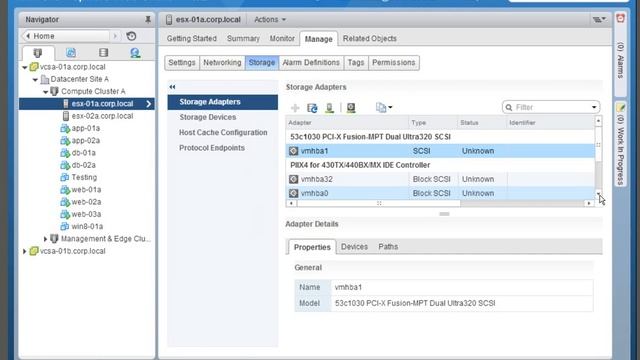This screenshot has width=640, height=360.
Task: Sort by Status column header
Action: [482, 122]
